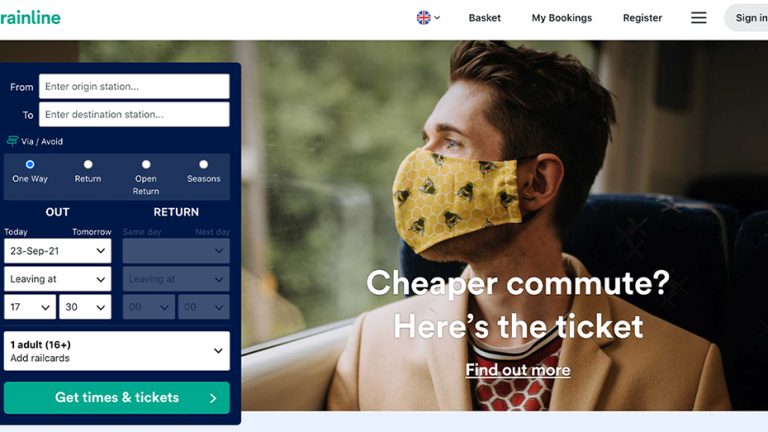The width and height of the screenshot is (768, 432).
Task: Click the UK flag language icon
Action: 424,18
